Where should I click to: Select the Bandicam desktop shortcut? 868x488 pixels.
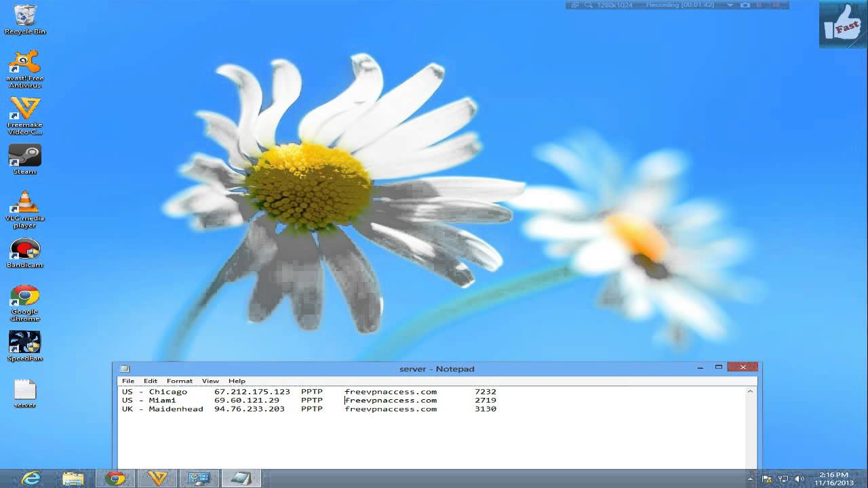[24, 253]
